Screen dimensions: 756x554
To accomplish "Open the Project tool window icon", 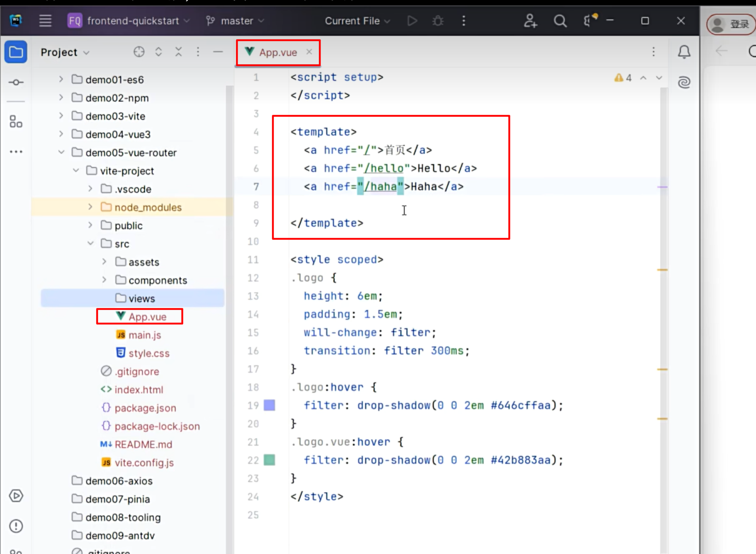I will click(x=16, y=52).
